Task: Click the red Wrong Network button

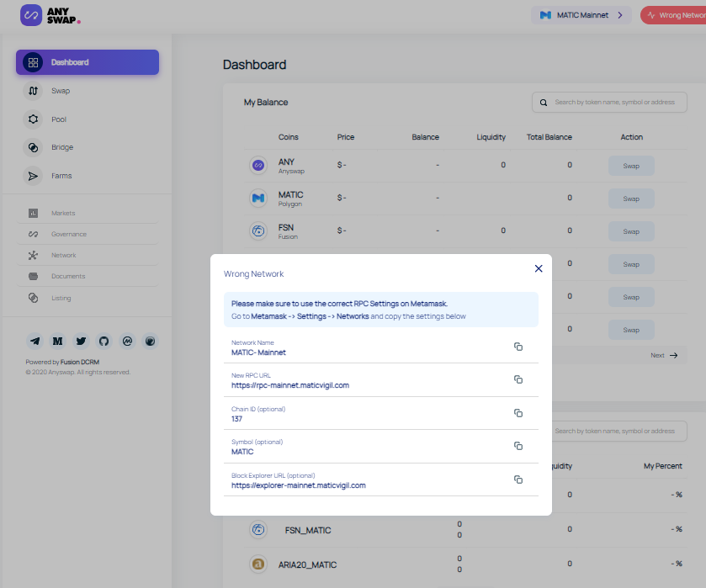Action: click(x=673, y=15)
